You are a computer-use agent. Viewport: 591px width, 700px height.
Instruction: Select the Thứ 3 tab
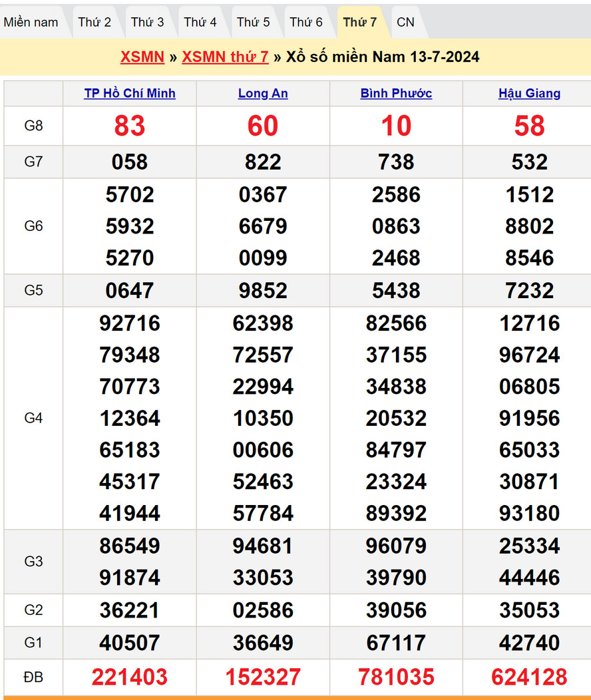[x=147, y=22]
